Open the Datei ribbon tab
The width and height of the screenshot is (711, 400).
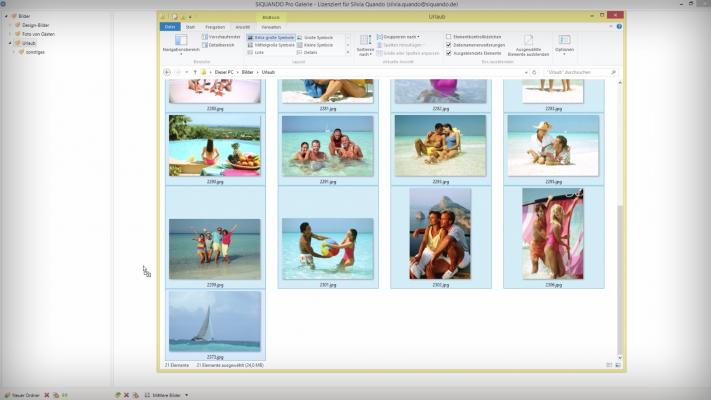coord(170,27)
